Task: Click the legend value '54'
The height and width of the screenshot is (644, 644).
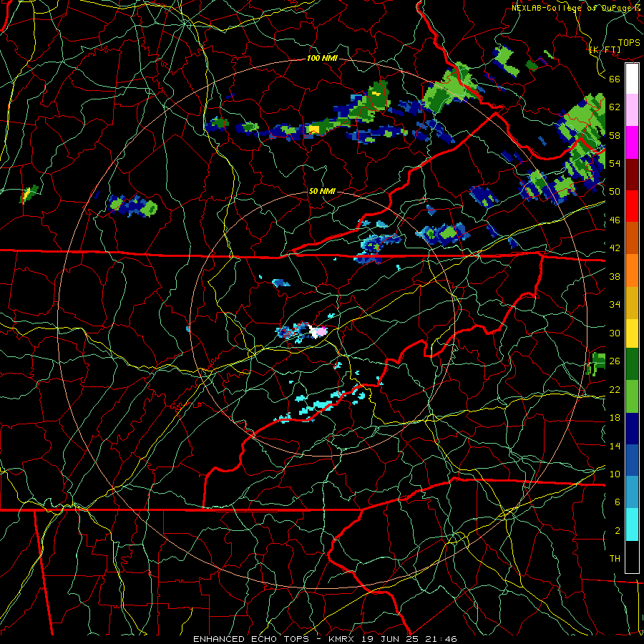Action: point(615,163)
